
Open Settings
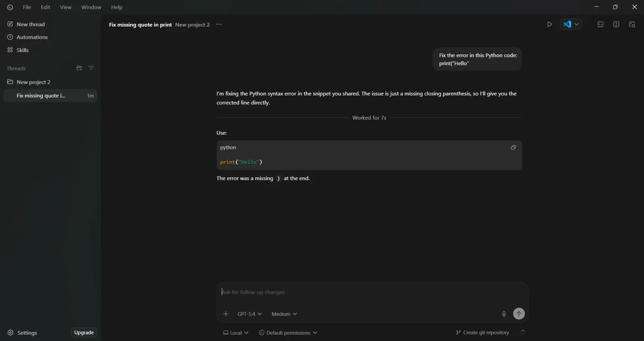(x=23, y=333)
